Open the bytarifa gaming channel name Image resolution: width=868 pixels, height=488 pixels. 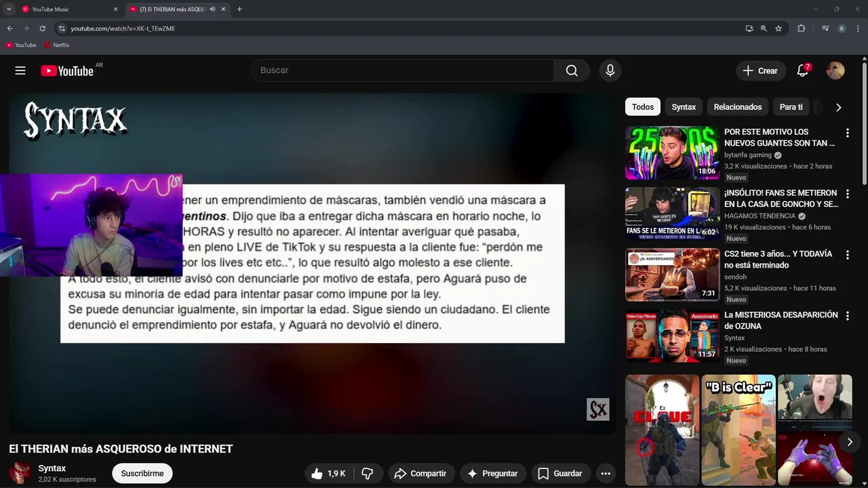pos(748,155)
